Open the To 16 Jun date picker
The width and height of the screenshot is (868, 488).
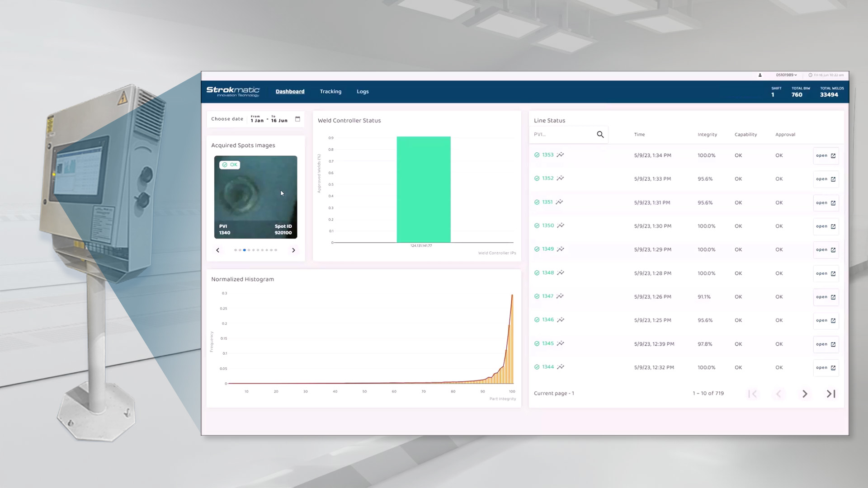[279, 120]
